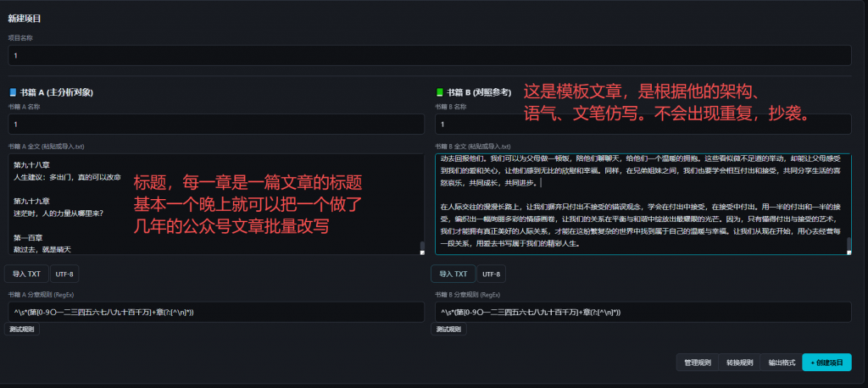This screenshot has width=868, height=388.
Task: Focus the 书籍 B 名称 text field
Action: [x=643, y=124]
